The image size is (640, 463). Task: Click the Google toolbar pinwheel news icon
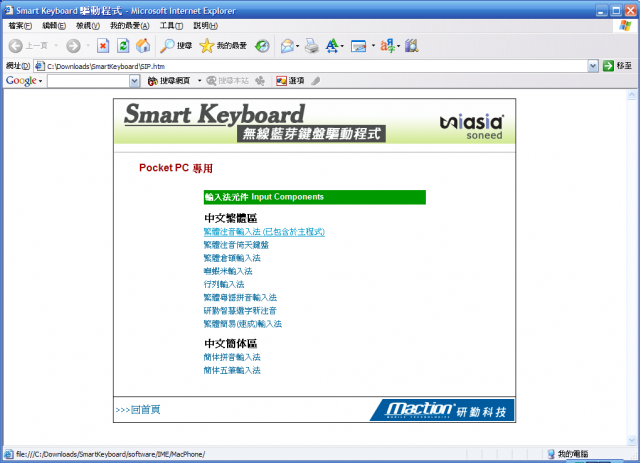260,81
